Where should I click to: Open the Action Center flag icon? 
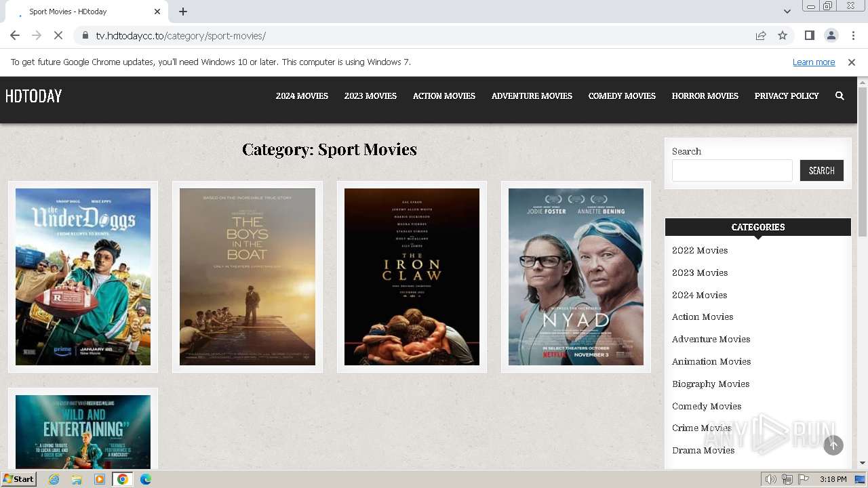point(804,479)
